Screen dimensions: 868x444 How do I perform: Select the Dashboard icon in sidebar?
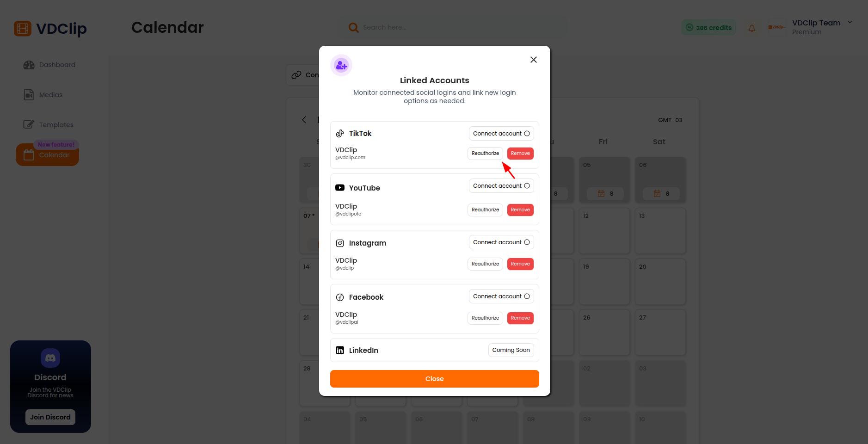coord(29,65)
